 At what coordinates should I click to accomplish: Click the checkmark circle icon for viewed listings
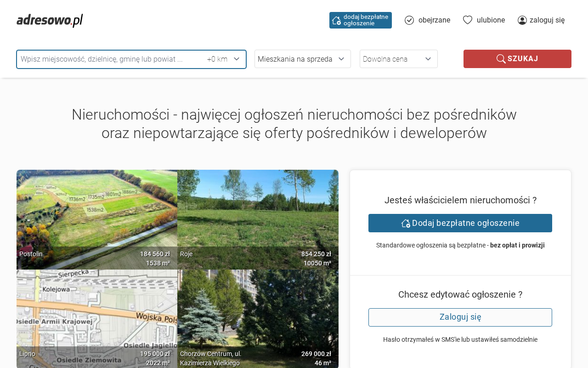pyautogui.click(x=409, y=20)
